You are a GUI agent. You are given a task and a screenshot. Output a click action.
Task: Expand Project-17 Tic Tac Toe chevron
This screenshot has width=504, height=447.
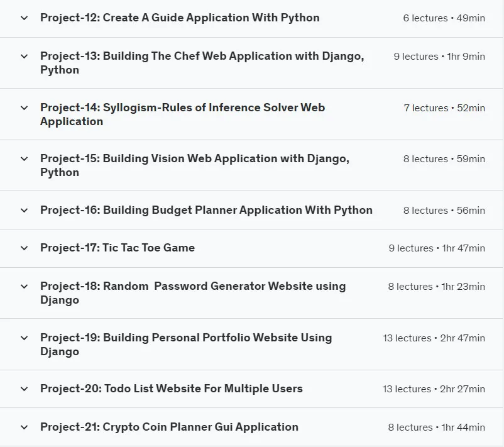pyautogui.click(x=24, y=248)
